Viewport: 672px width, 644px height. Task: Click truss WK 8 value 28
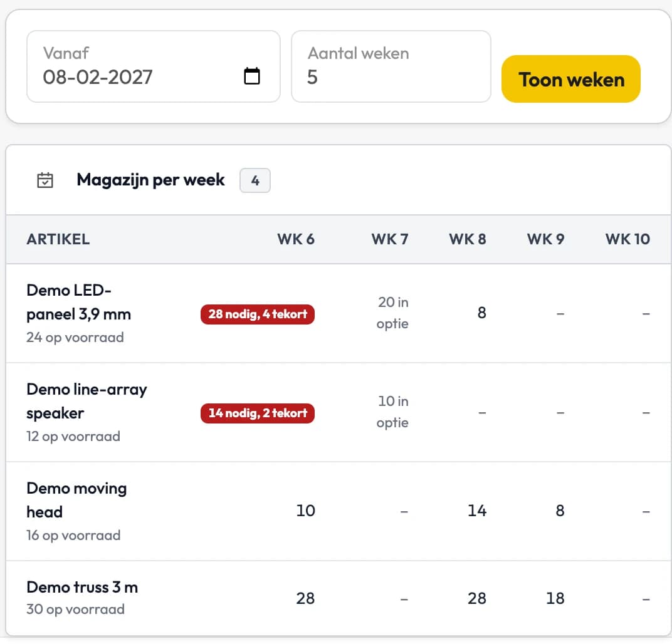point(477,599)
